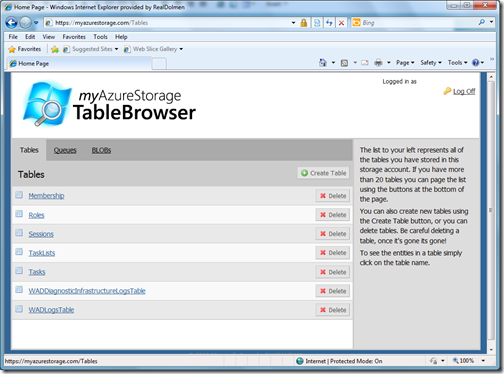Open the Roles table link

point(36,215)
